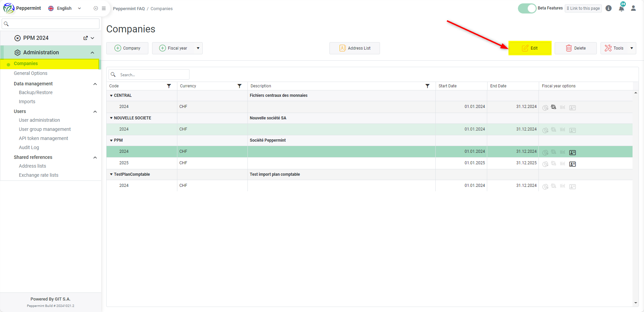Open the English language dropdown
The image size is (644, 312).
point(65,8)
